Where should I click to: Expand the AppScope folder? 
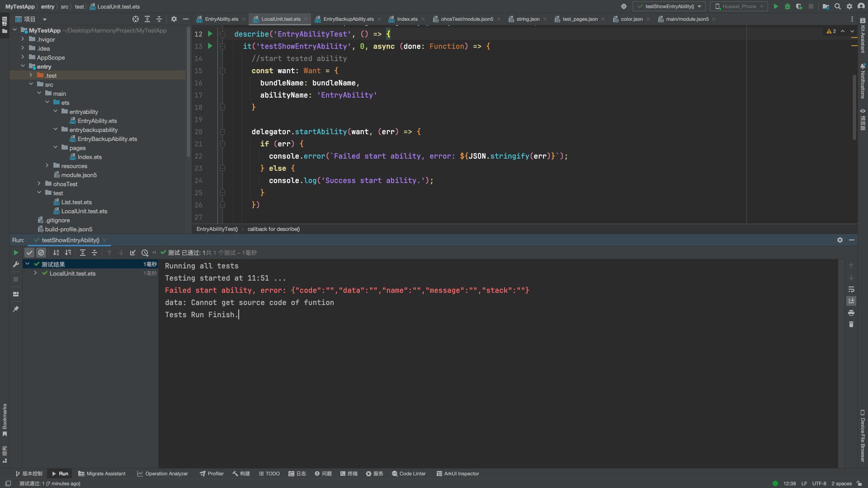coord(23,57)
